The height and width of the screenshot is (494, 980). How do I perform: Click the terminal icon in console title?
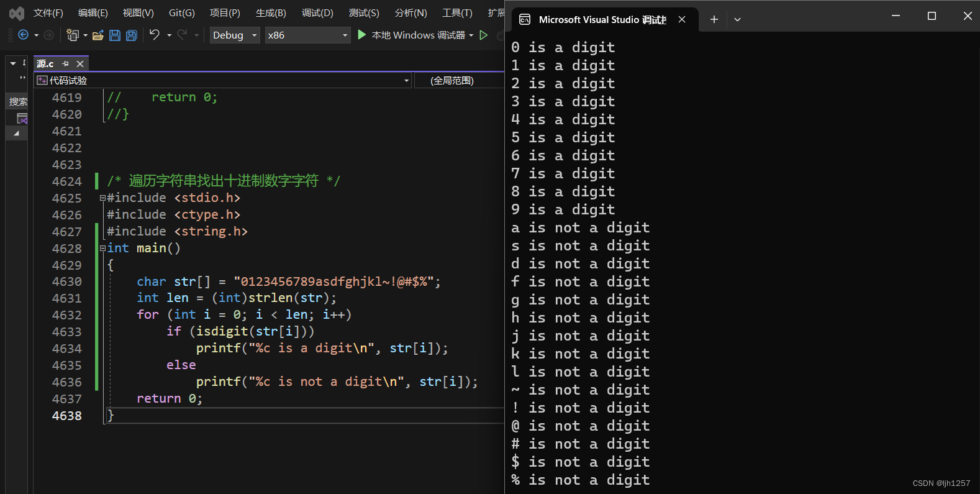(x=525, y=19)
